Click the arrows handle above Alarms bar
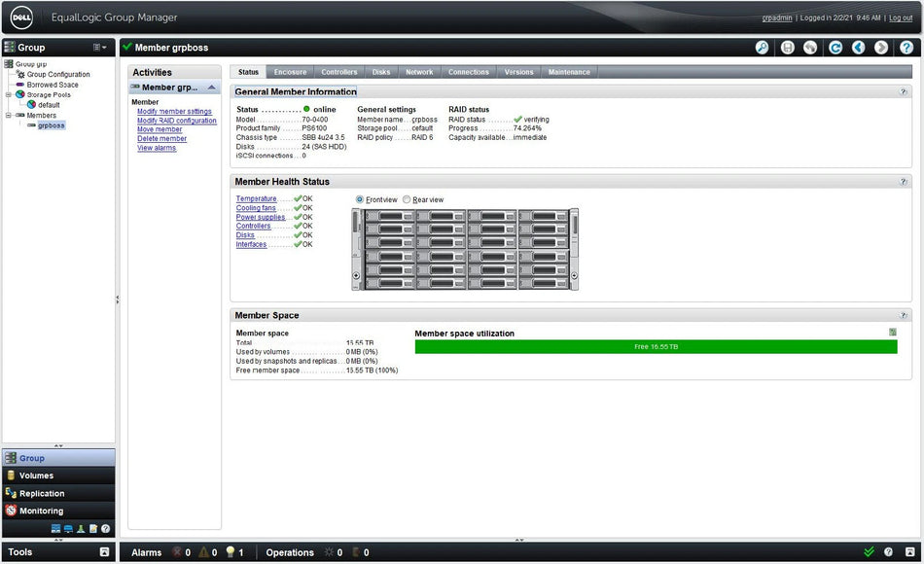The width and height of the screenshot is (924, 564). [519, 540]
